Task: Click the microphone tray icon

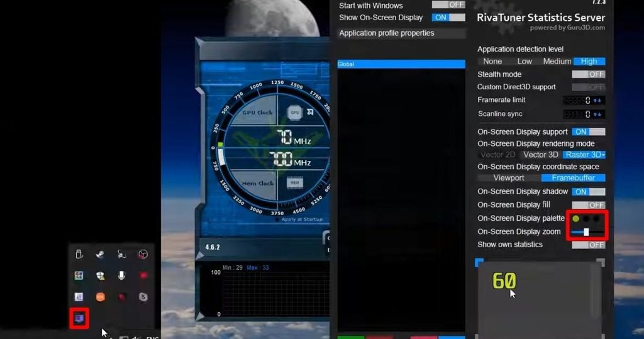Action: point(121,275)
